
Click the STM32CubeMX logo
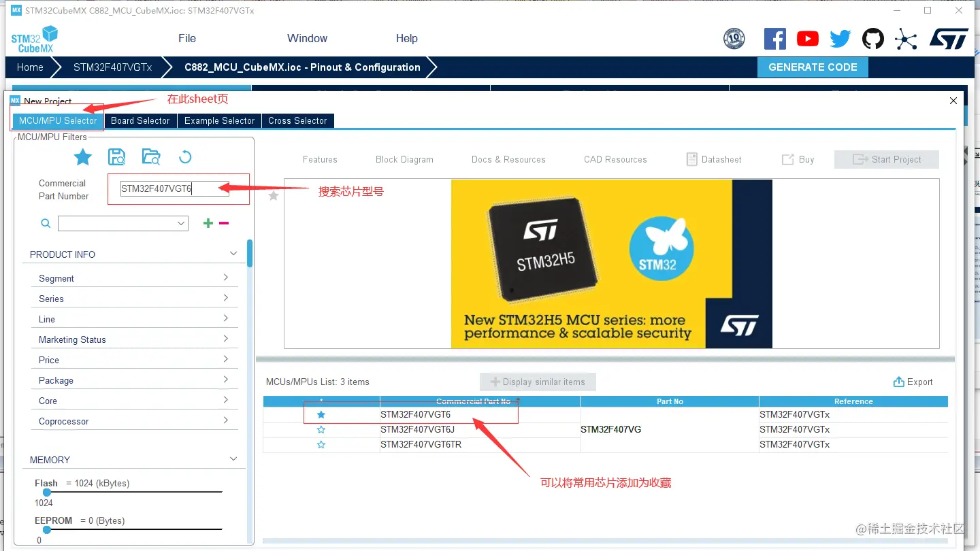[x=35, y=39]
